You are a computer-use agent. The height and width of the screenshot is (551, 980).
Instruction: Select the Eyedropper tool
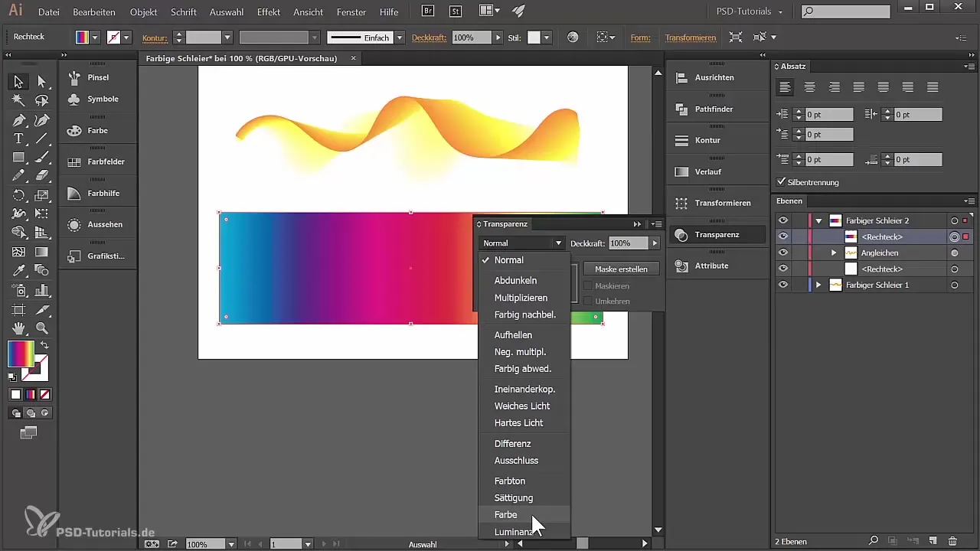pyautogui.click(x=18, y=270)
